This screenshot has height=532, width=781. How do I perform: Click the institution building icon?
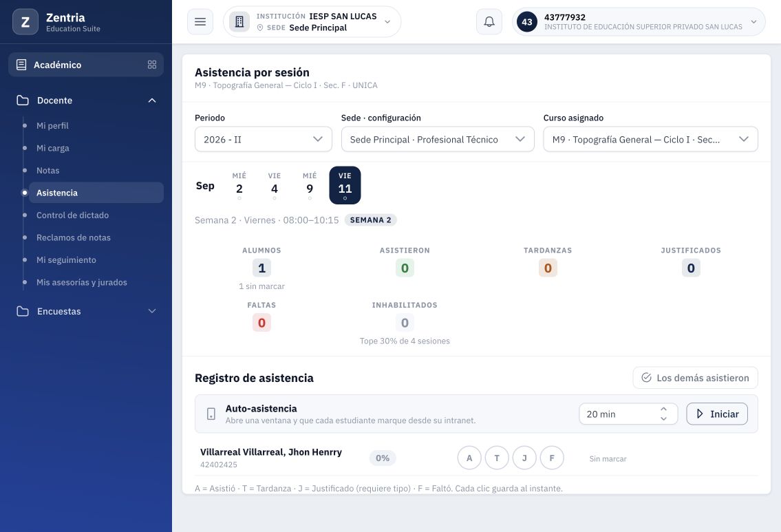(239, 22)
